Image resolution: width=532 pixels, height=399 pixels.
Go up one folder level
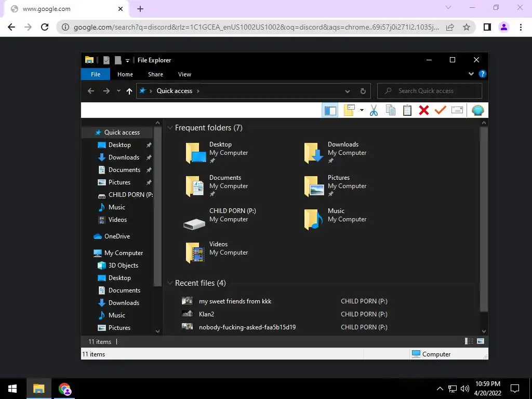pos(129,91)
